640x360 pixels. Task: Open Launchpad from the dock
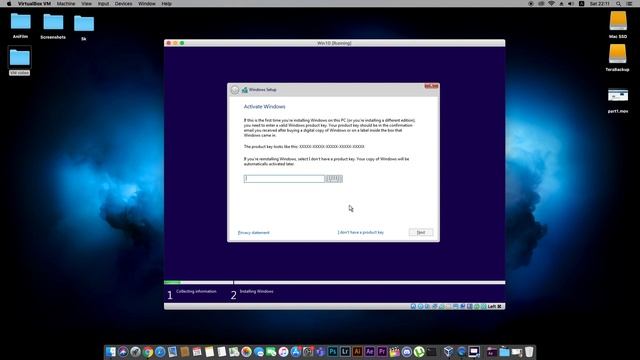tap(136, 352)
